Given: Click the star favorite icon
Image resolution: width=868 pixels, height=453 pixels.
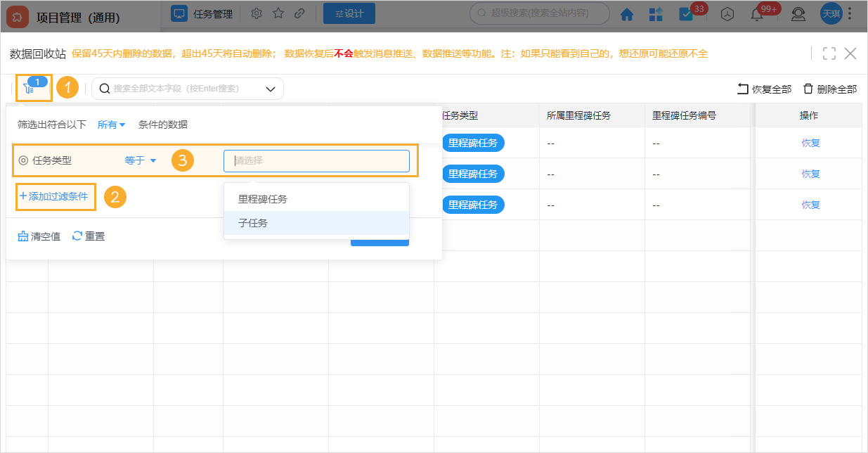Looking at the screenshot, I should (278, 13).
